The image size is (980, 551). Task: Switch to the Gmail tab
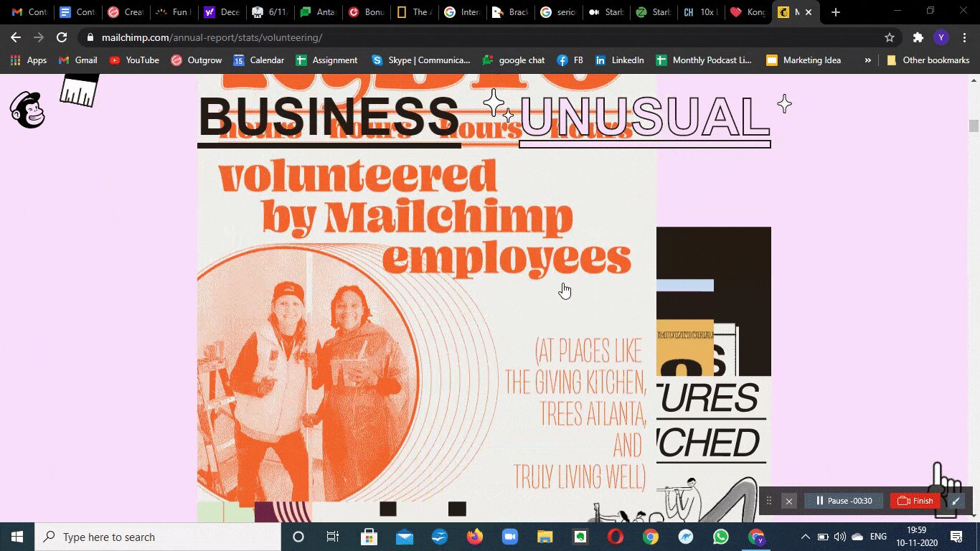[x=29, y=12]
